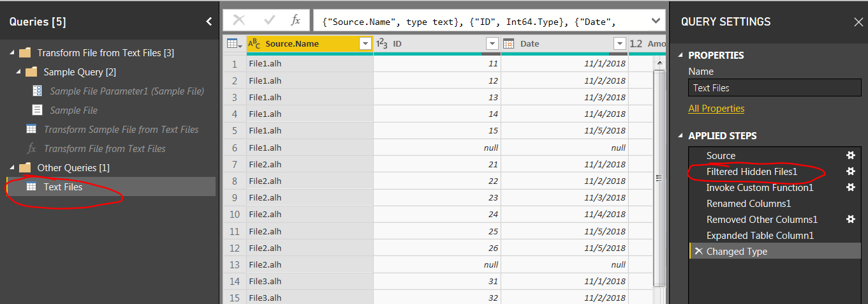Screen dimensions: 868x304
Task: Click the Transform File from Text Files folder icon
Action: coord(25,53)
